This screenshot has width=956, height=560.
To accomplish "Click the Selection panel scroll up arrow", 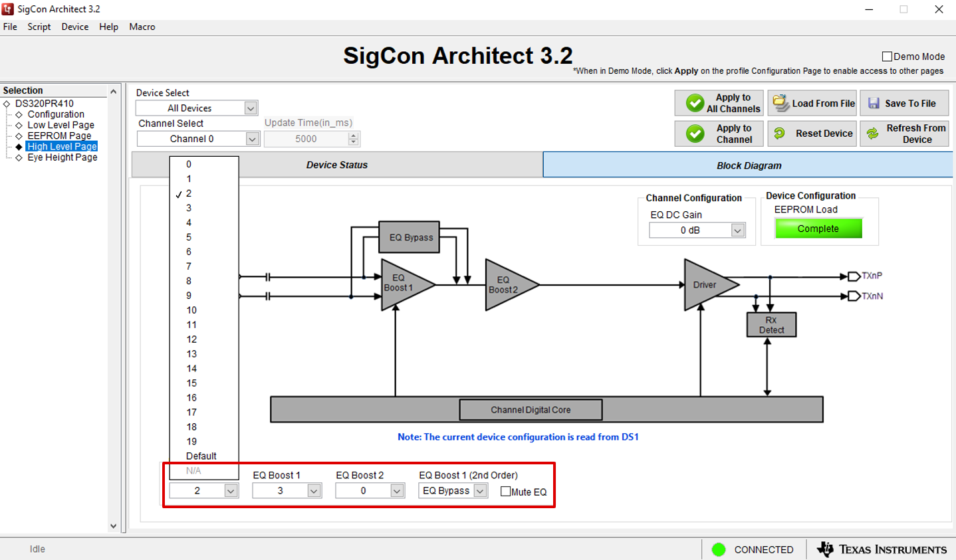I will click(113, 92).
